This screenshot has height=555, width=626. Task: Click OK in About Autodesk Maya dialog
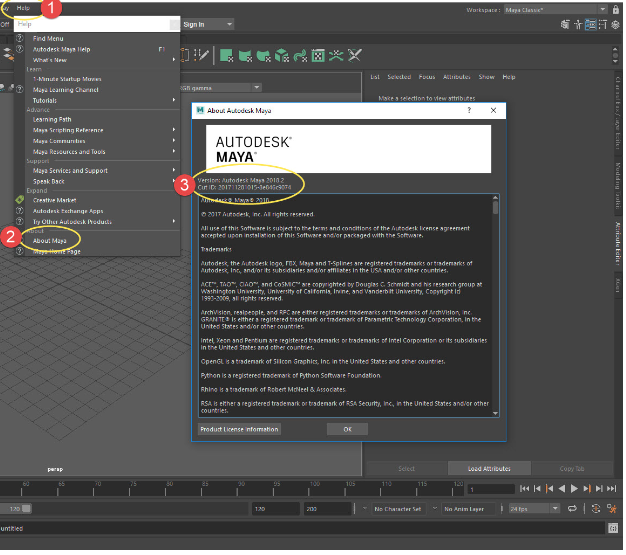click(347, 430)
